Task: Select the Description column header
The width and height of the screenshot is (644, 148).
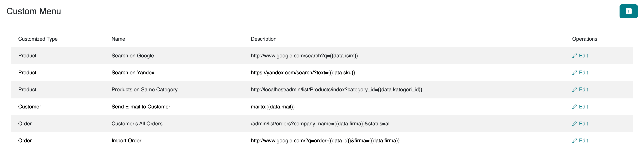Action: (264, 39)
